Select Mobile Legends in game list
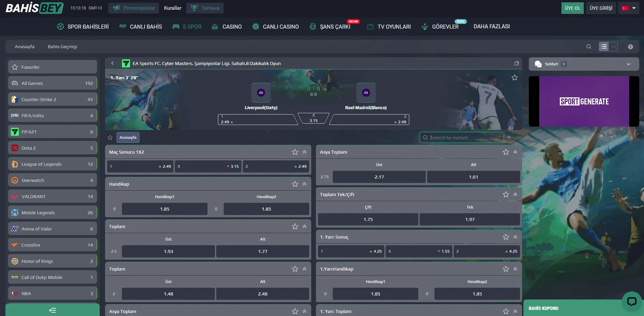This screenshot has width=644, height=316. click(53, 213)
